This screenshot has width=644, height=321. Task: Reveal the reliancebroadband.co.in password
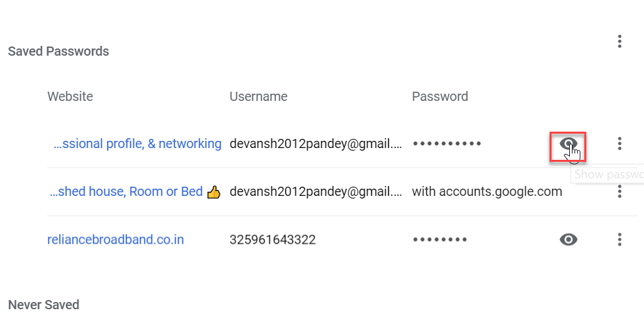568,240
